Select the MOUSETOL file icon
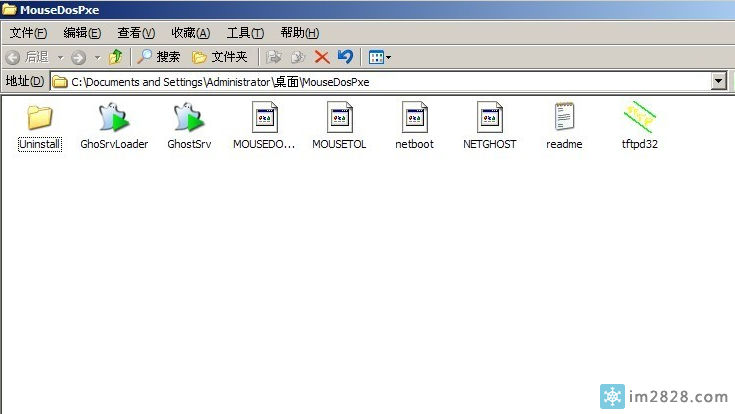Image resolution: width=735 pixels, height=414 pixels. 339,119
